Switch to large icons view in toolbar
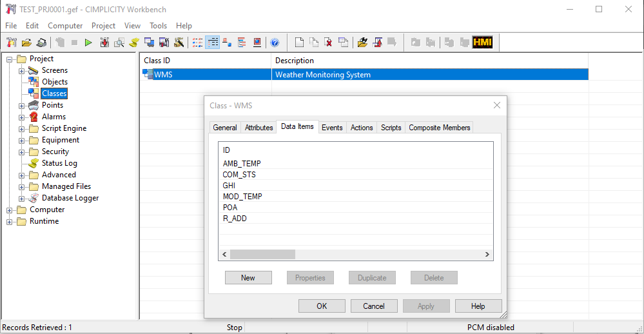The height and width of the screenshot is (334, 644). pos(197,43)
